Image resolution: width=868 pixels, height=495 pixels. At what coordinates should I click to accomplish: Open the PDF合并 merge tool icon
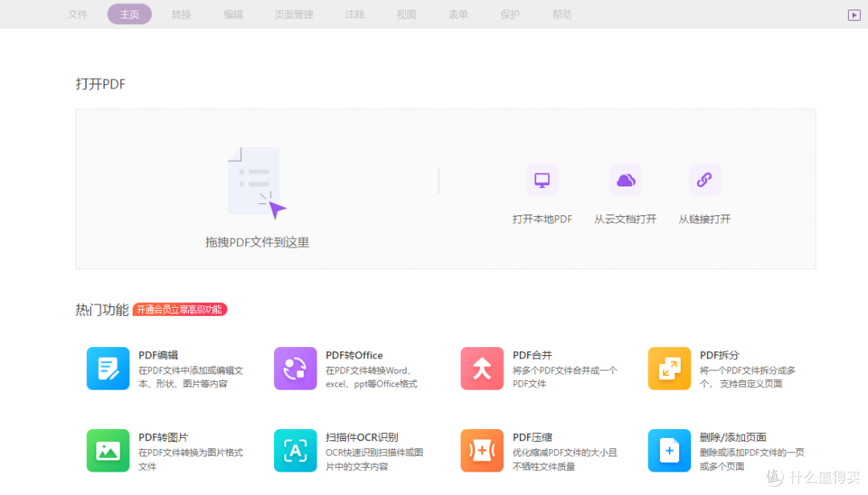[x=481, y=368]
